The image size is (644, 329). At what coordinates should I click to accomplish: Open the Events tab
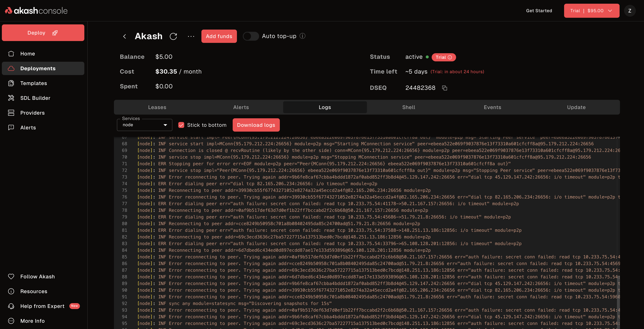pyautogui.click(x=492, y=107)
